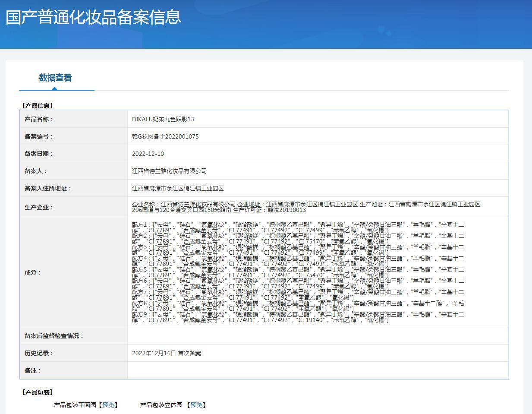Select the production license text 赣妆20190013
This screenshot has height=414, width=532.
tap(286, 210)
